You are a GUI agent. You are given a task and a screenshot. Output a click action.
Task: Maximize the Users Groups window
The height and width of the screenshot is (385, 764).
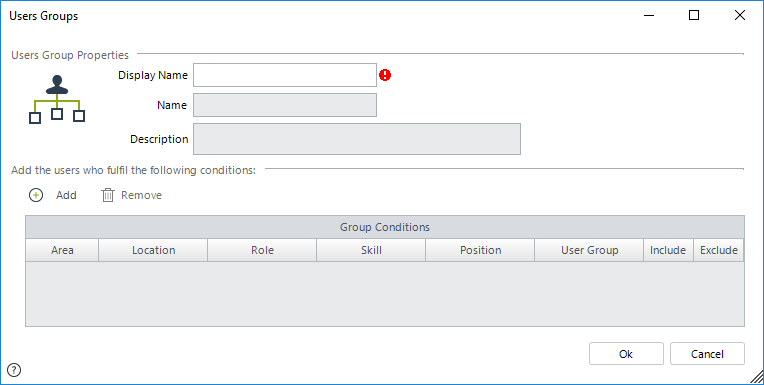(x=694, y=16)
